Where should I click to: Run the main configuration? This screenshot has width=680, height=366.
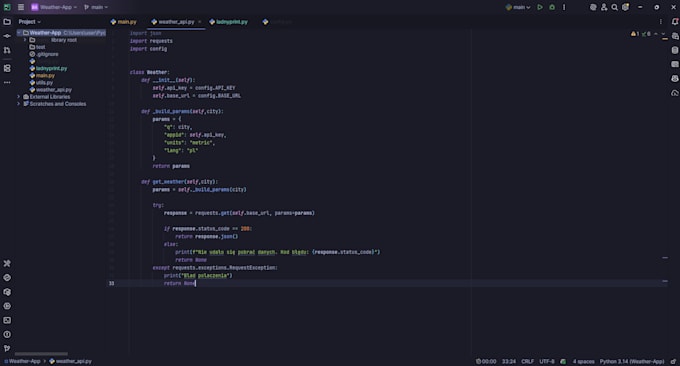pos(540,7)
